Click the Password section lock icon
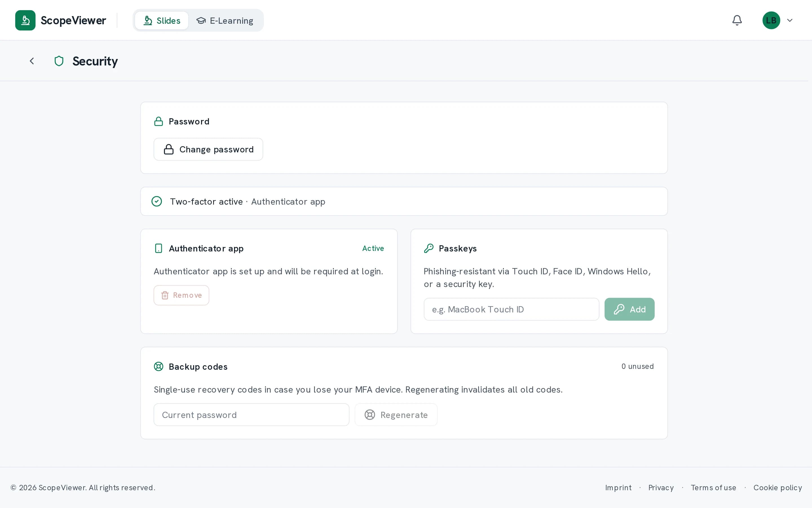The height and width of the screenshot is (508, 812). [x=158, y=121]
